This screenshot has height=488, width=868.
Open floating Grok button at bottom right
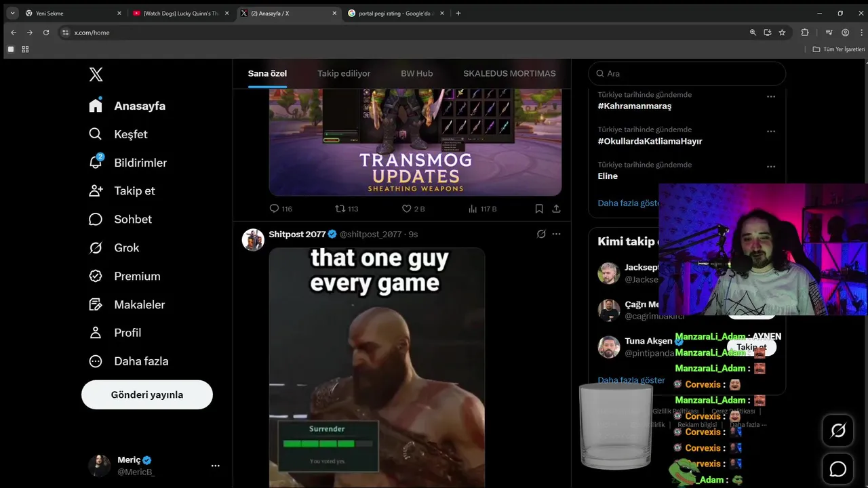pyautogui.click(x=838, y=430)
